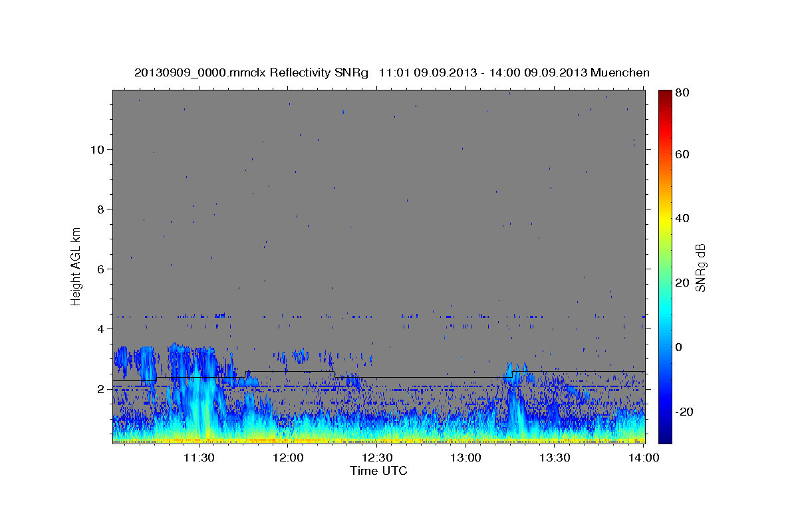Click the height tick label 10

[96, 149]
